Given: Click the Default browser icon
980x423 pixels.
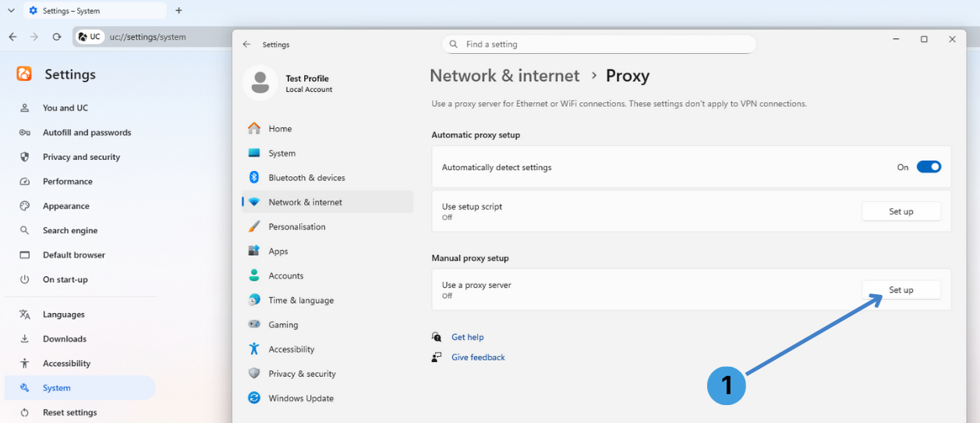Looking at the screenshot, I should (x=25, y=255).
